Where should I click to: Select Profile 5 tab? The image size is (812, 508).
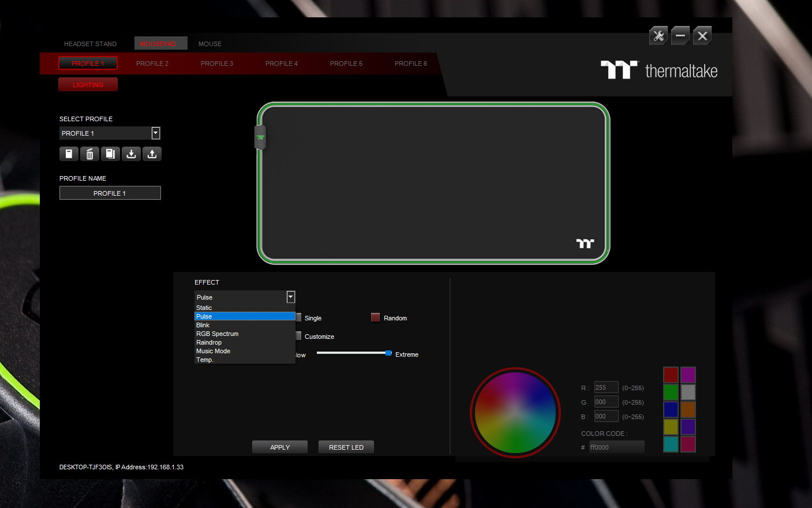pos(346,63)
